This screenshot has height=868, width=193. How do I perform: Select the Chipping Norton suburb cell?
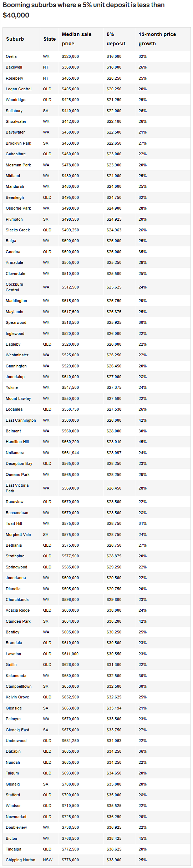pyautogui.click(x=20, y=860)
